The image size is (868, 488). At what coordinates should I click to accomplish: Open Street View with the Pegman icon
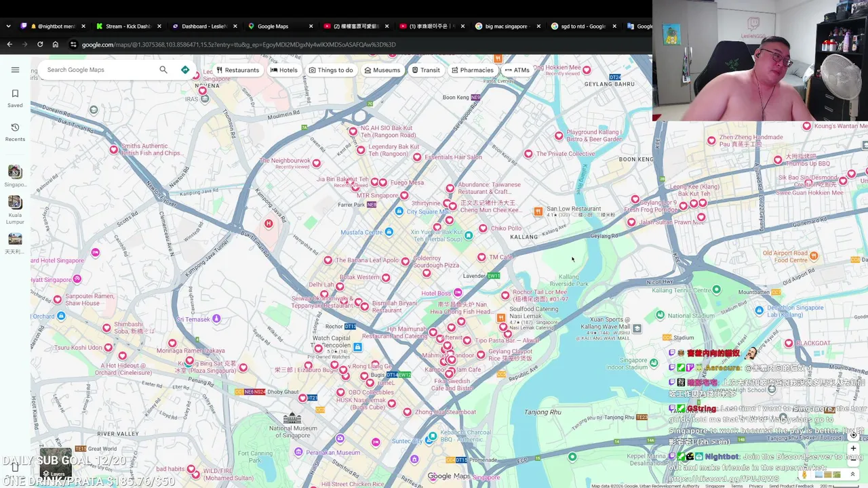[x=804, y=474]
